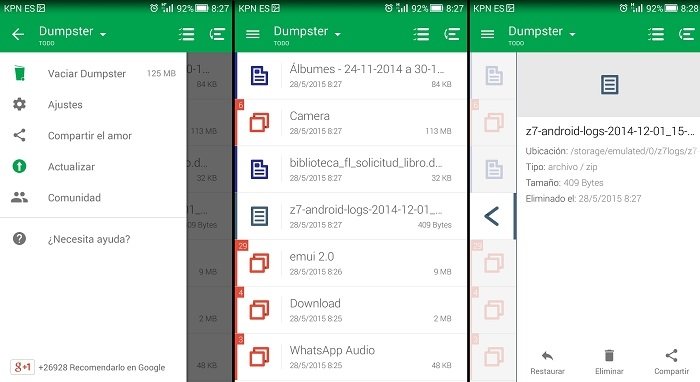This screenshot has width=700, height=382.
Task: Click Compartir button in detail panel
Action: point(671,362)
